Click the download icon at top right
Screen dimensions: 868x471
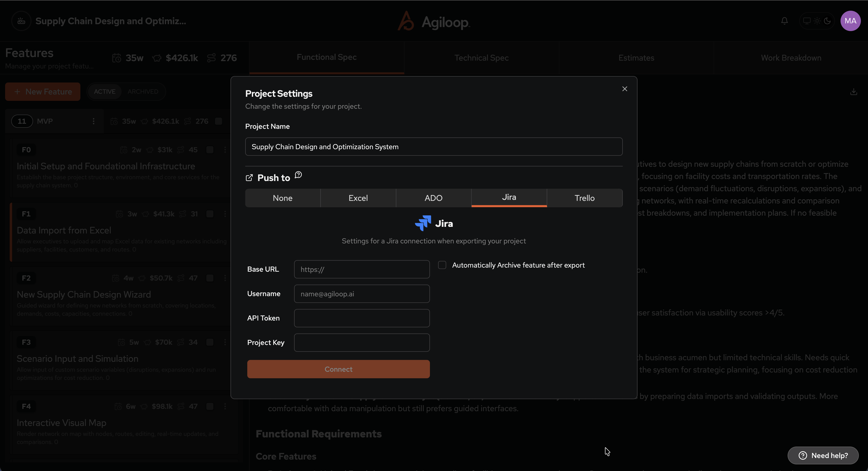click(x=853, y=92)
